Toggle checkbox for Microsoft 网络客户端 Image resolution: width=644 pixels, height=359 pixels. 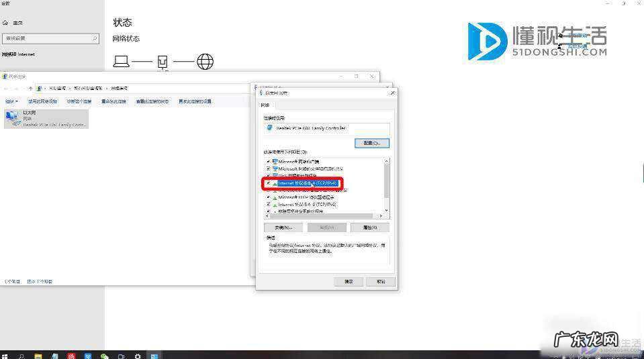tap(268, 162)
